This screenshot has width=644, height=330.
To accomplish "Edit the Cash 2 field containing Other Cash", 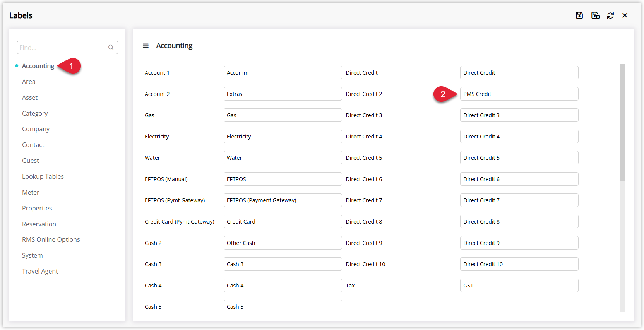I will [x=283, y=243].
